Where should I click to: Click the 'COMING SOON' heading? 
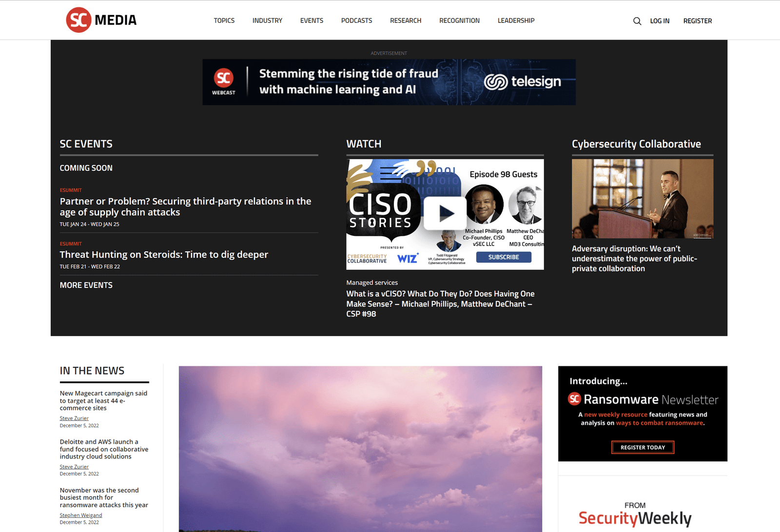(x=86, y=168)
